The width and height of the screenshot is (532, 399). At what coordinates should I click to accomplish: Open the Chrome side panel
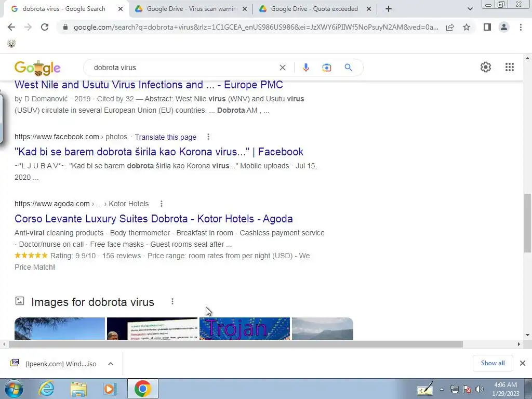(x=487, y=27)
